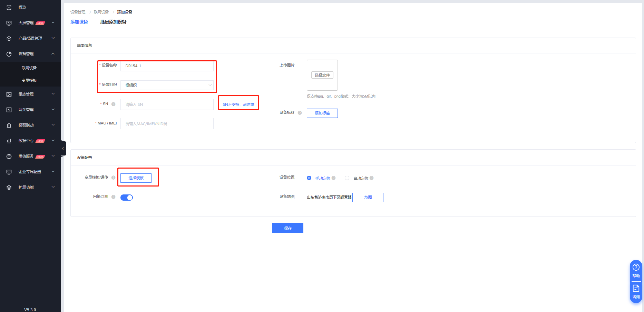Click the 概览 overview icon in sidebar
The width and height of the screenshot is (644, 312).
tap(9, 7)
